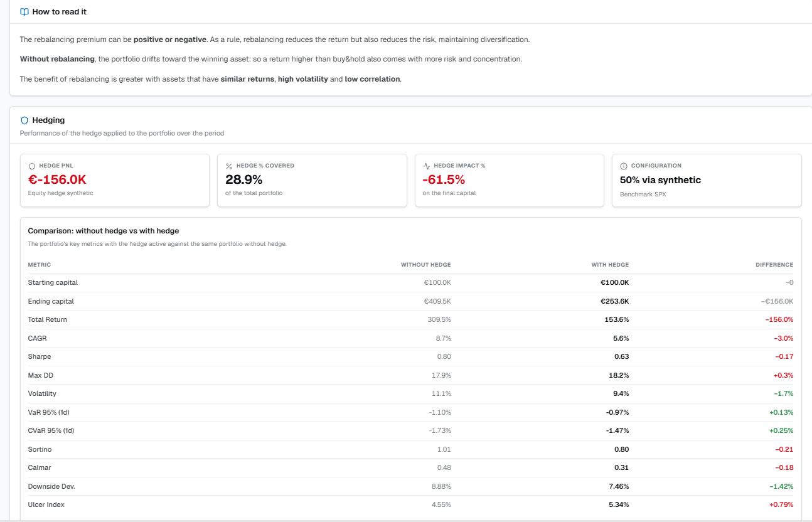Select the €-156.0K hedge PNL value
Screen dimensions: 812x522
click(57, 179)
